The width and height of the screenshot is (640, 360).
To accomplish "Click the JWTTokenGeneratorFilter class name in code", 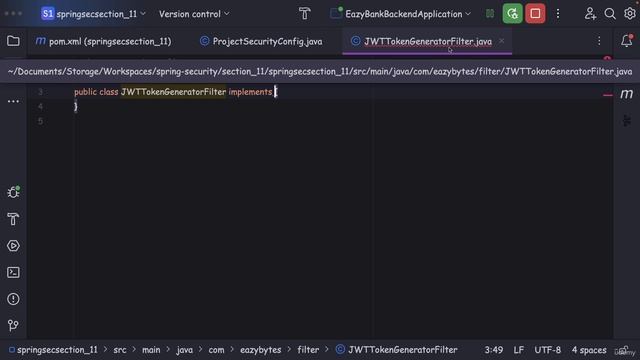I will (x=173, y=92).
